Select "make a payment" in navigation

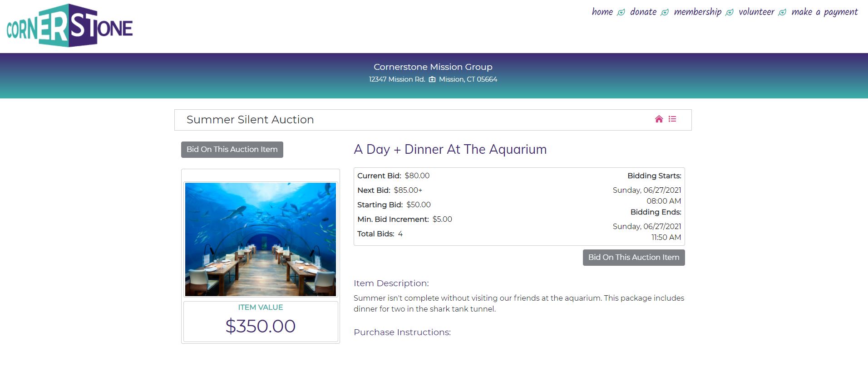824,12
